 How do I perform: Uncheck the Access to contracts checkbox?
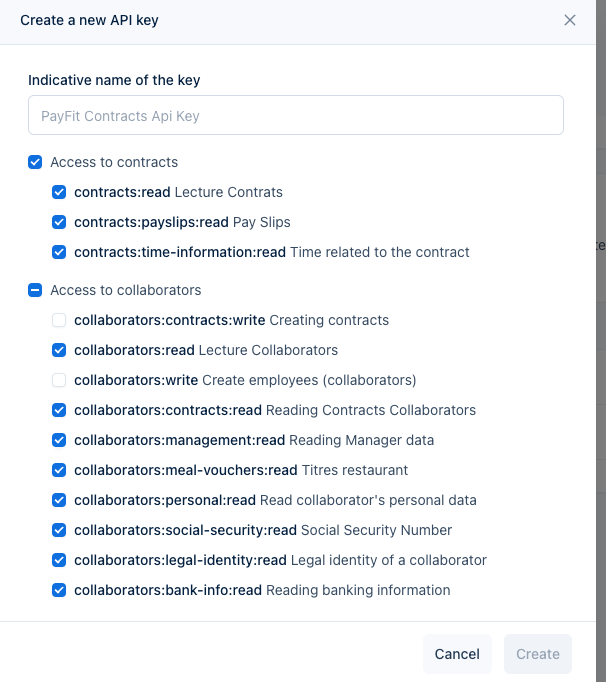(x=35, y=162)
